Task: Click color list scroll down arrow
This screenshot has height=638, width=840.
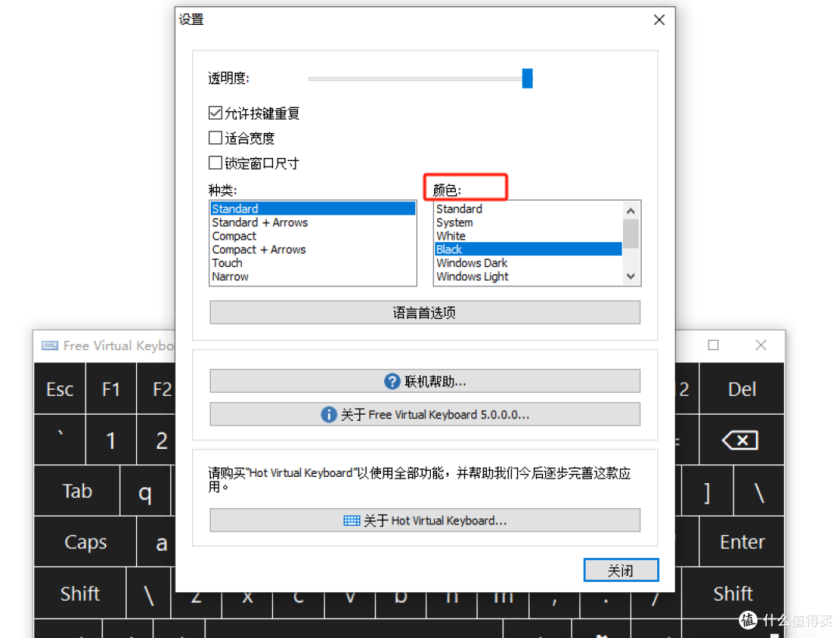Action: click(x=631, y=276)
